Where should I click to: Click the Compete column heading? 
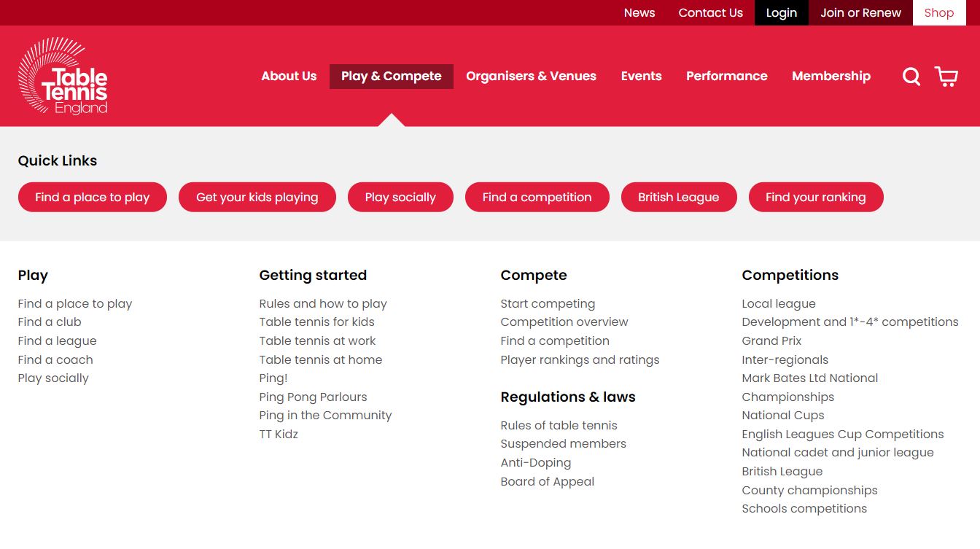click(534, 275)
